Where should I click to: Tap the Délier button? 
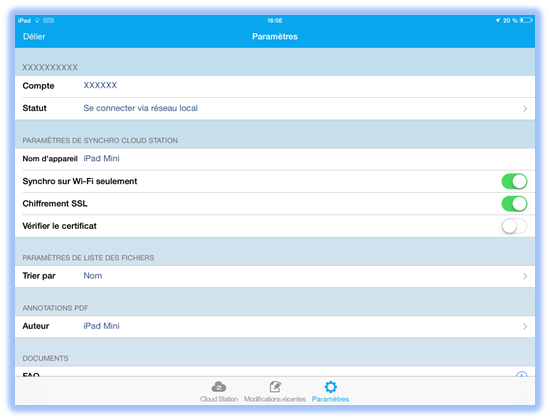(34, 36)
